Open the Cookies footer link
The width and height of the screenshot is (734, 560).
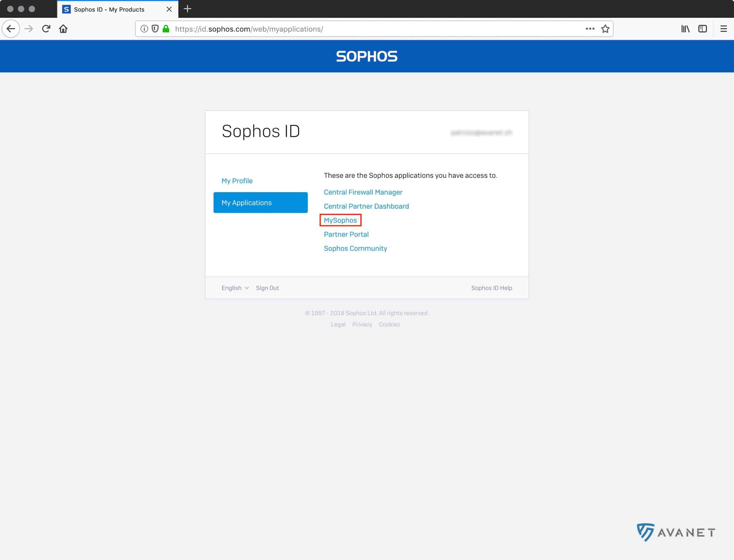(389, 324)
